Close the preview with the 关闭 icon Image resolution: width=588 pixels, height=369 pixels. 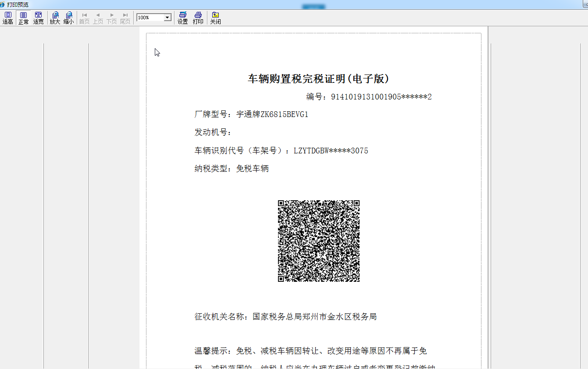tap(215, 18)
